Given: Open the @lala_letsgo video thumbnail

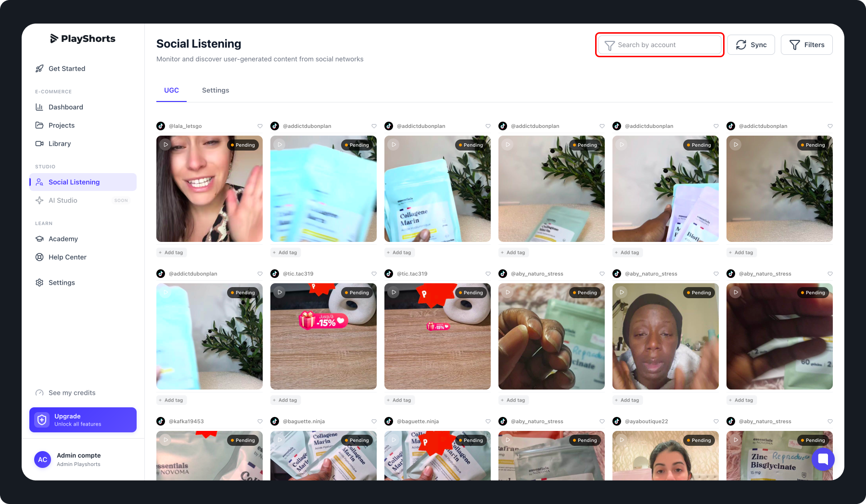Looking at the screenshot, I should 209,189.
